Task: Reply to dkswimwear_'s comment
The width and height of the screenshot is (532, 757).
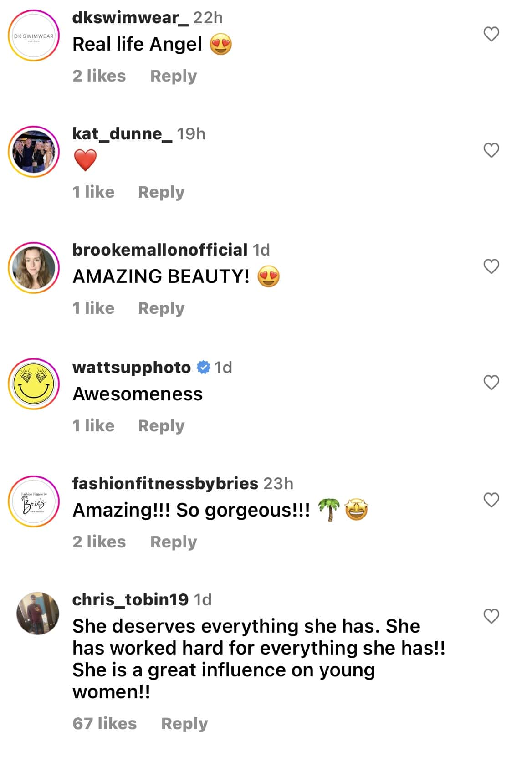Action: click(x=173, y=76)
